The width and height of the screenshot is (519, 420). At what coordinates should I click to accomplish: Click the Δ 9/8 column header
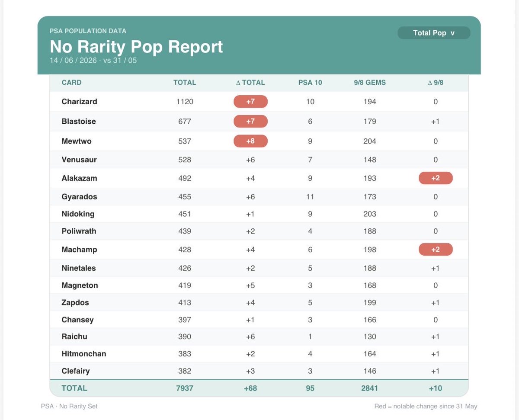[x=436, y=82]
